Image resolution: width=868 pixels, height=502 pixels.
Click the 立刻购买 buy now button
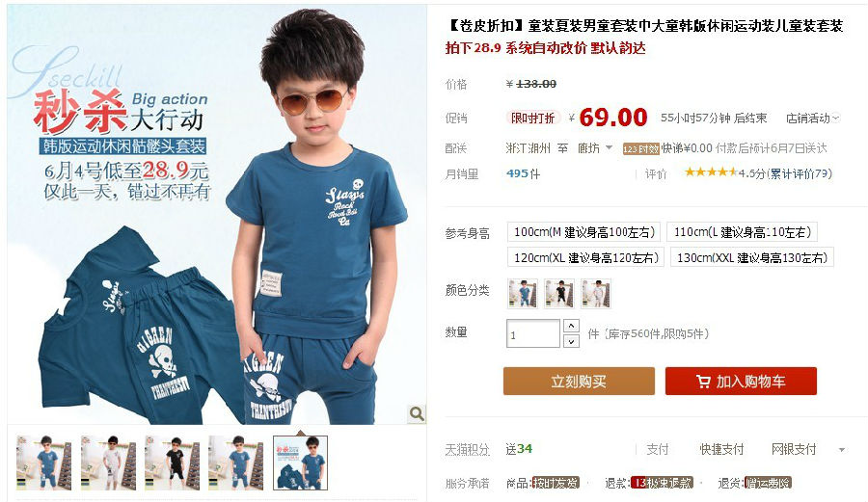point(579,382)
